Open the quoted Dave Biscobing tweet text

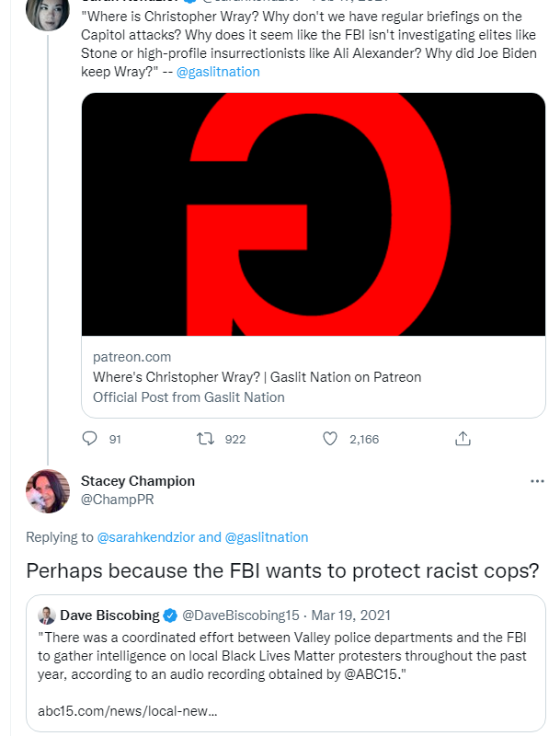click(282, 656)
